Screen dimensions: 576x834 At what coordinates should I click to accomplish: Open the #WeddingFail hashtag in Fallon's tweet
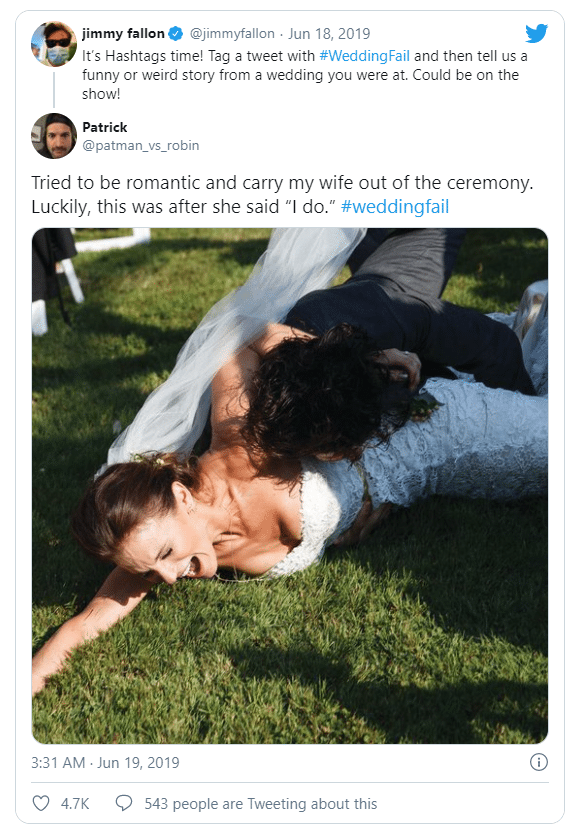tap(364, 56)
